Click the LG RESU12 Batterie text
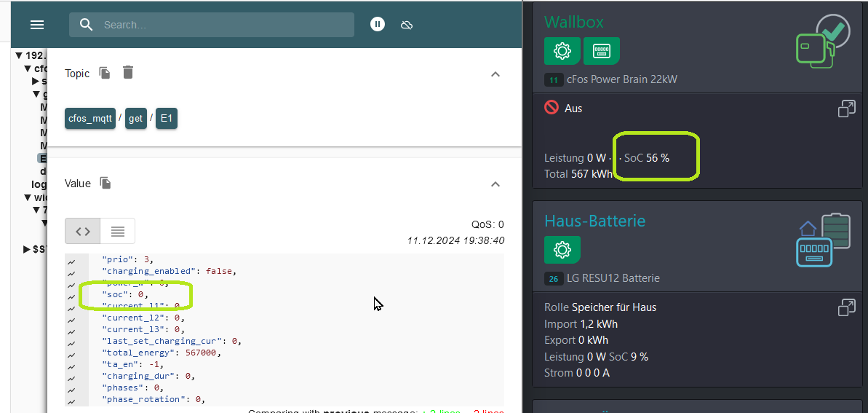This screenshot has height=413, width=868. pos(613,278)
